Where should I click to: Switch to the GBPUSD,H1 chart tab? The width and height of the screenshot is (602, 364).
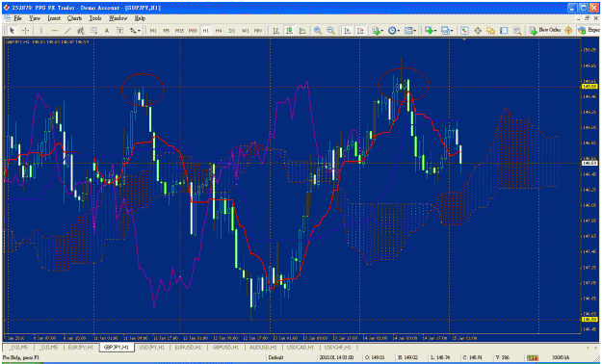point(225,348)
